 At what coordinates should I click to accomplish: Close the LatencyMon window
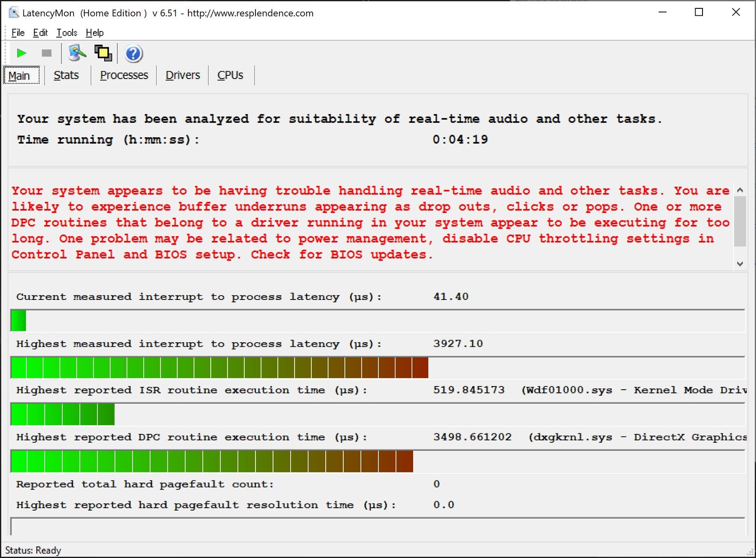(736, 13)
